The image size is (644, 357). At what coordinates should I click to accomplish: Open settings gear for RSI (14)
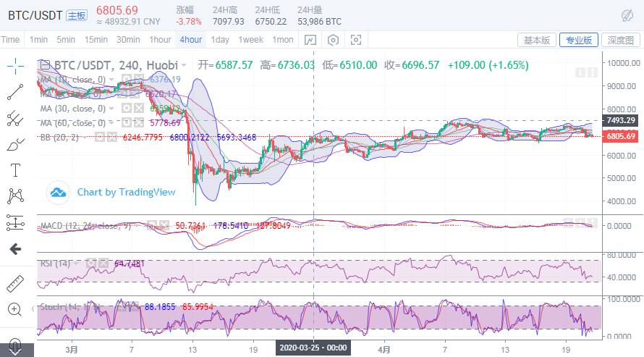click(x=91, y=264)
